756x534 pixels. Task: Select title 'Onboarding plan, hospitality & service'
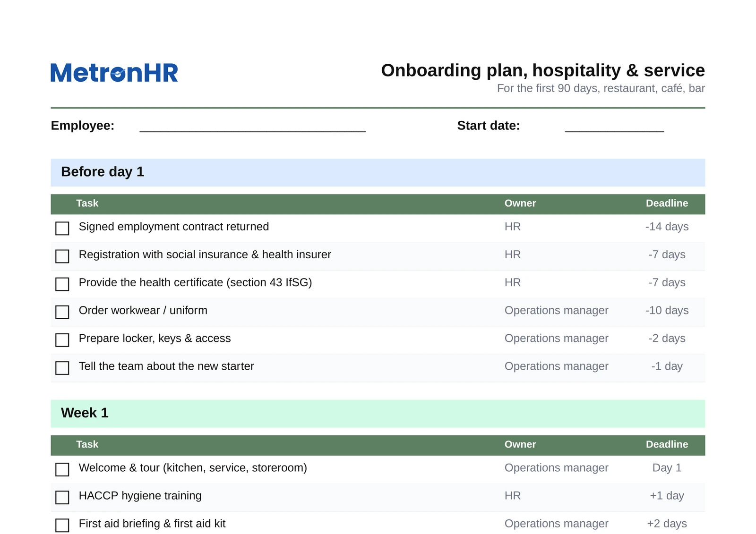tap(543, 70)
